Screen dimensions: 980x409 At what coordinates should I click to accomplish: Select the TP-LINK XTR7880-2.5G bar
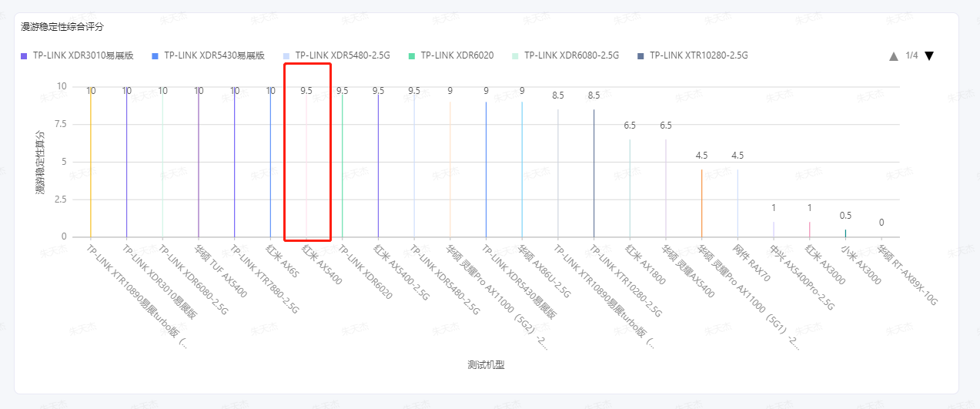click(x=234, y=162)
